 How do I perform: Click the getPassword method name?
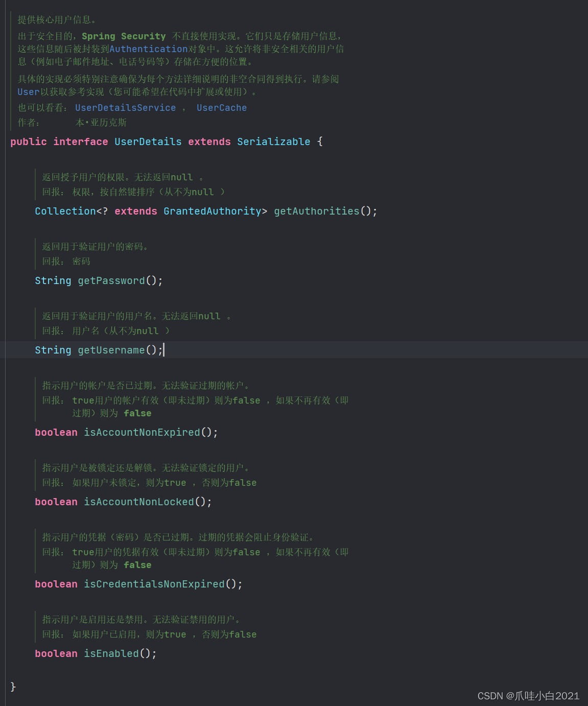pos(111,280)
